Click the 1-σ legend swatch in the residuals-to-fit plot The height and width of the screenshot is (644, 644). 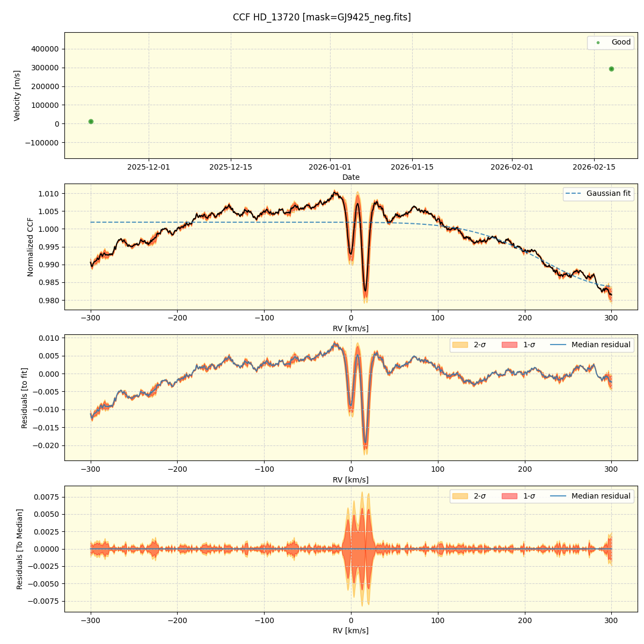(x=509, y=345)
